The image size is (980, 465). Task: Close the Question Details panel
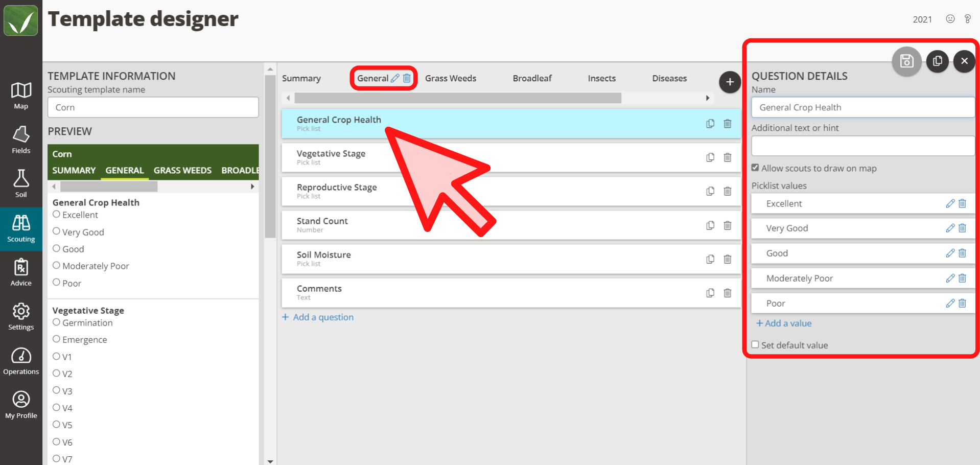click(x=964, y=61)
